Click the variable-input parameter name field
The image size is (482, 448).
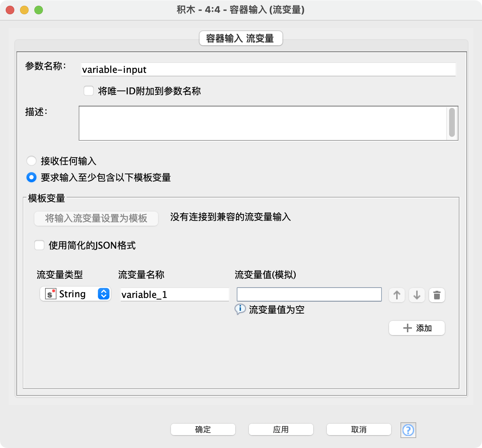268,69
